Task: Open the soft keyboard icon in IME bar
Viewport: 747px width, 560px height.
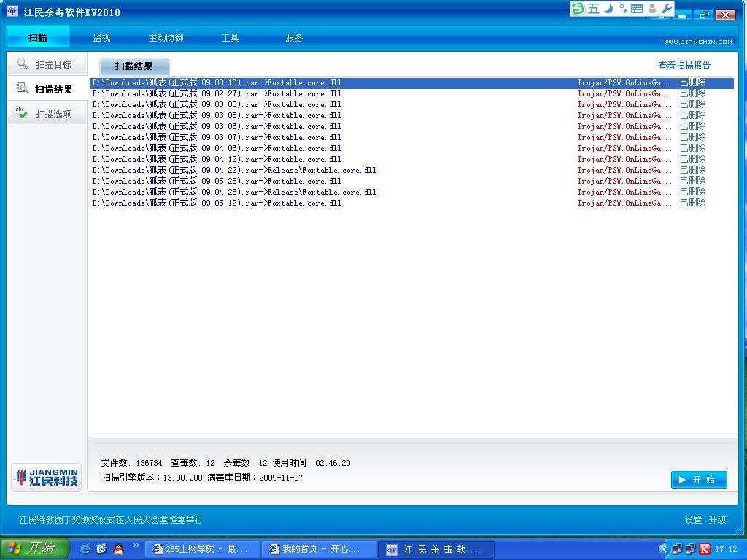Action: pyautogui.click(x=637, y=9)
